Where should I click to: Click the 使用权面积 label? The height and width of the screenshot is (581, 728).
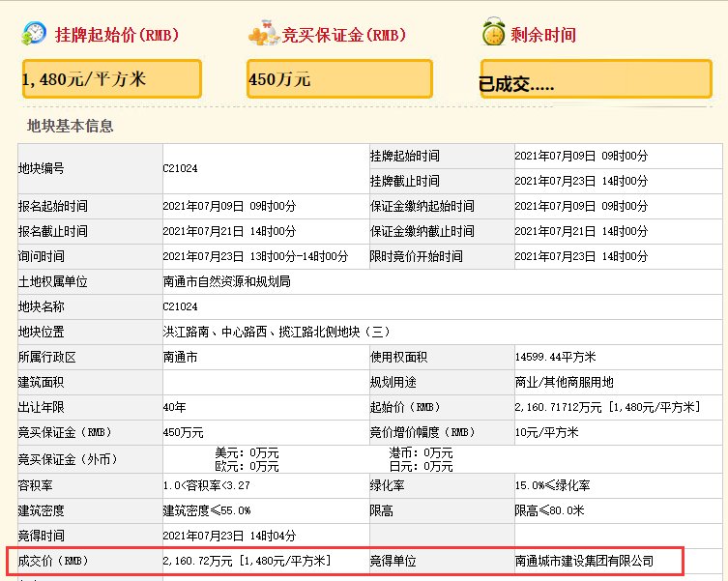click(399, 357)
